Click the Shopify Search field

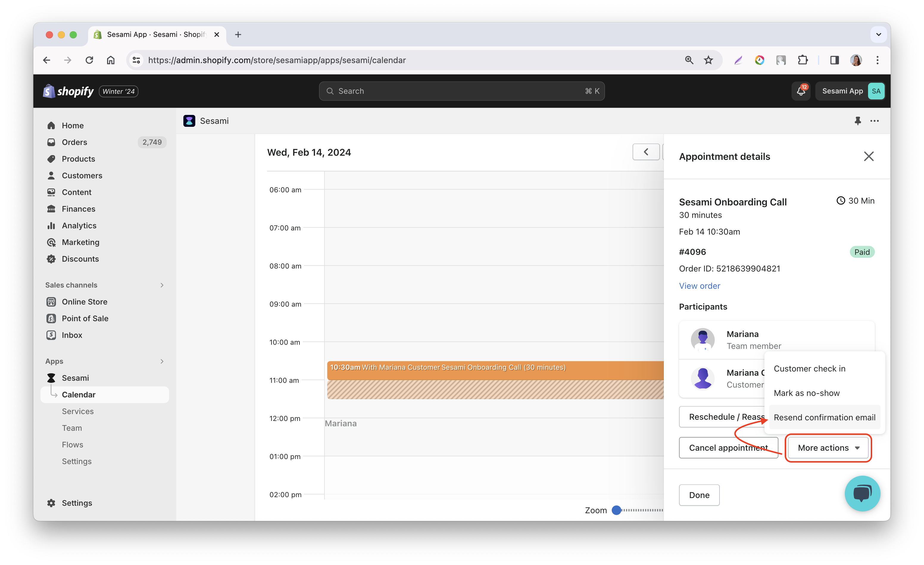[x=461, y=91]
